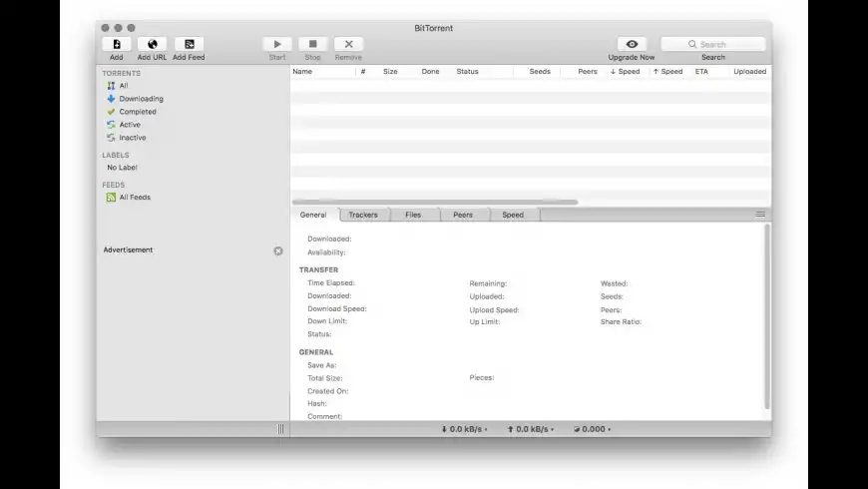The image size is (868, 489).
Task: Click the All torrents arrows icon
Action: point(111,86)
